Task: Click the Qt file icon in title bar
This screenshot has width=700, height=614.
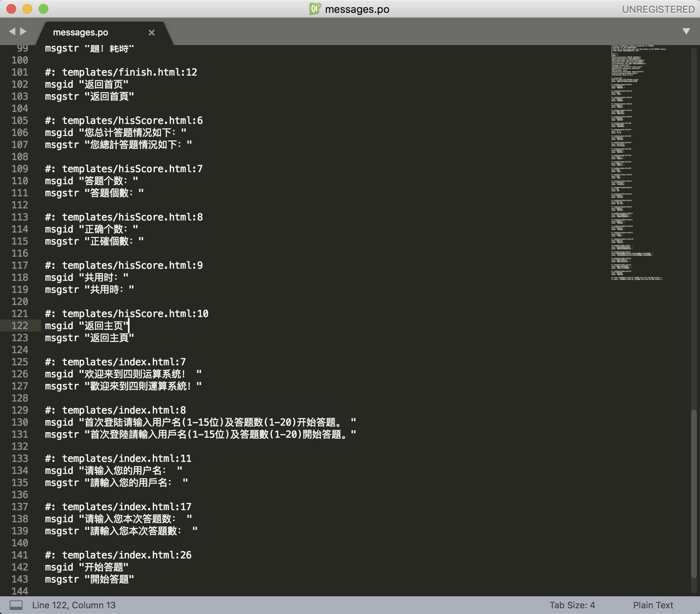Action: [x=315, y=9]
